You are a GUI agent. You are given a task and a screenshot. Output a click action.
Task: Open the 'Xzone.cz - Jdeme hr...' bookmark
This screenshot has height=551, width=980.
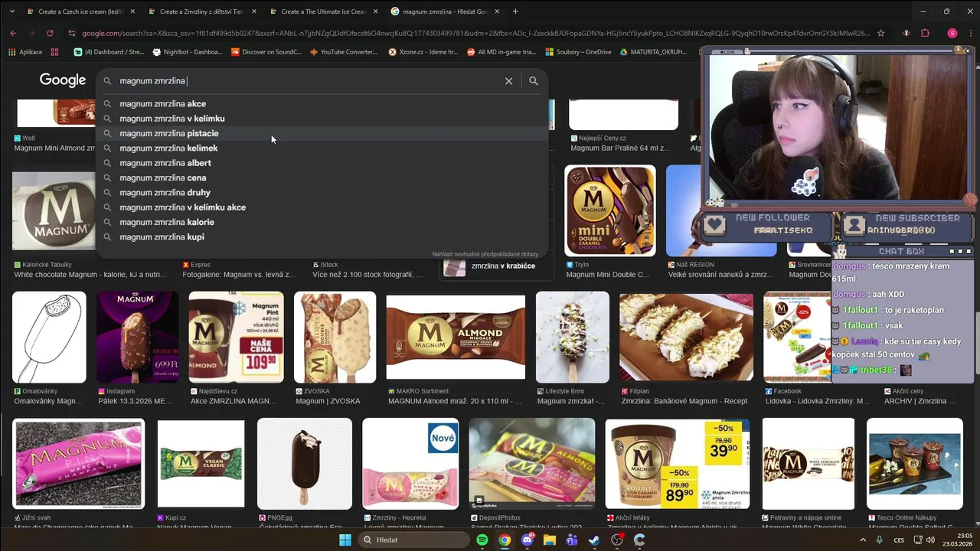coord(423,52)
